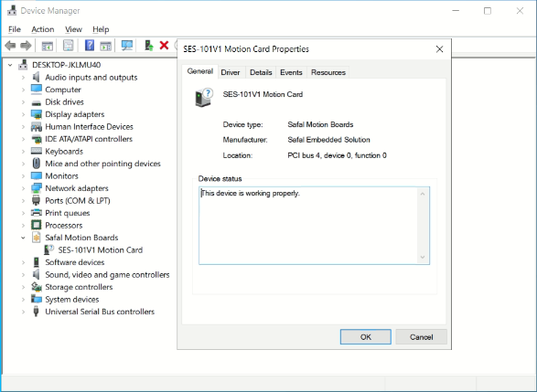Screen dimensions: 537x392
Task: Click the Device status text box
Action: point(314,226)
